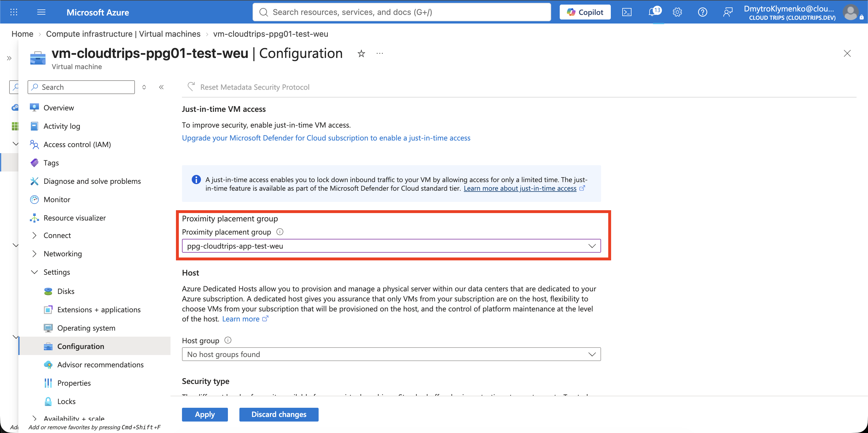
Task: Click the Apply button
Action: point(205,414)
